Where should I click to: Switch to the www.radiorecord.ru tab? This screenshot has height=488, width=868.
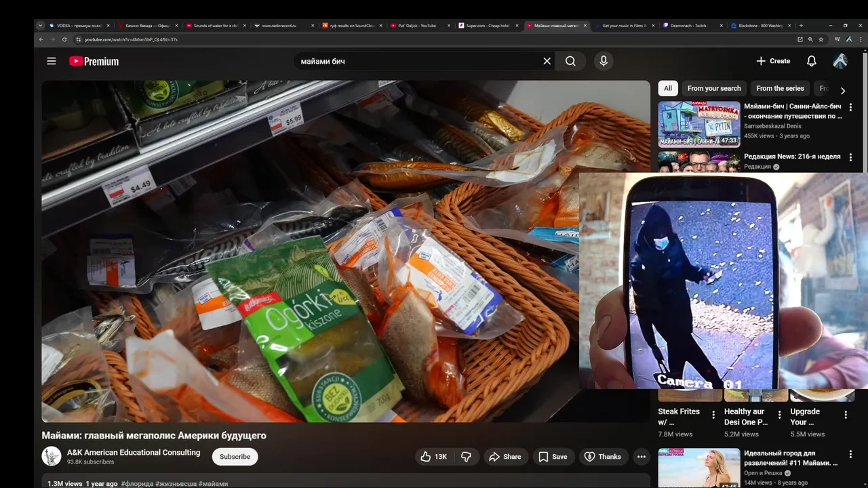point(284,26)
